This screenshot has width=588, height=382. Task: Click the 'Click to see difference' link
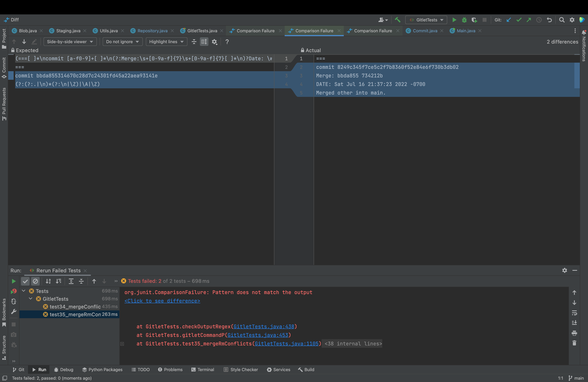coord(162,301)
